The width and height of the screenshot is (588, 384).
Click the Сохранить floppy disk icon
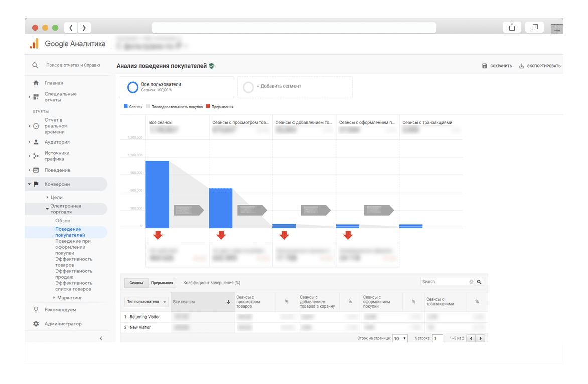485,66
